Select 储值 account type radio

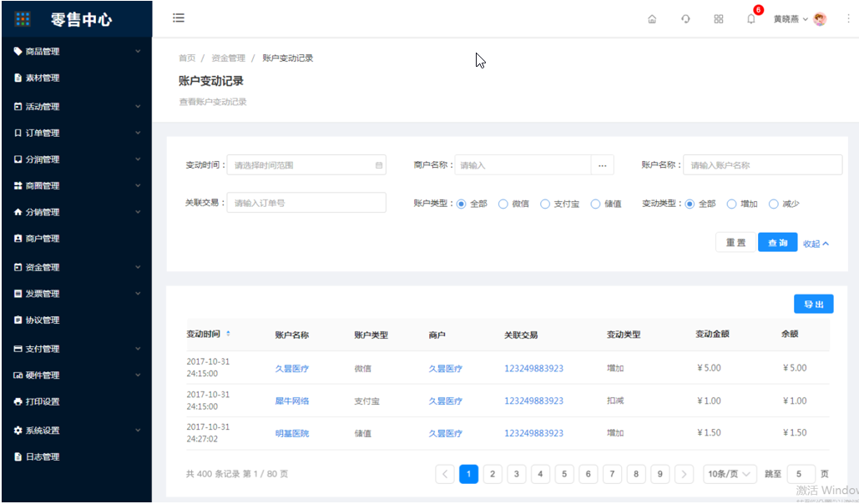595,204
